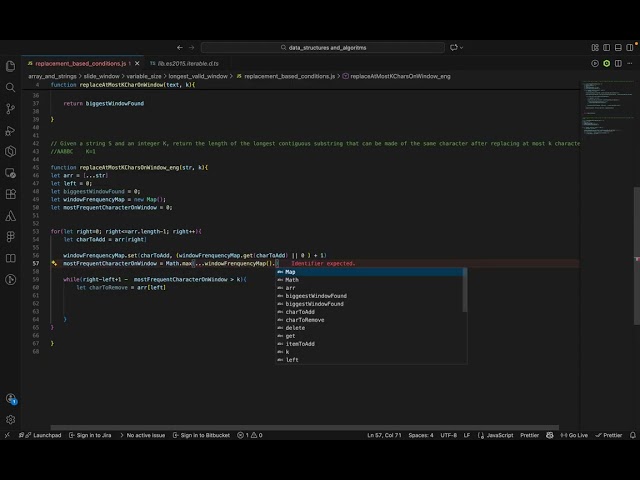Image resolution: width=640 pixels, height=480 pixels.
Task: Expand slide_window breadcrumb
Action: click(x=102, y=76)
